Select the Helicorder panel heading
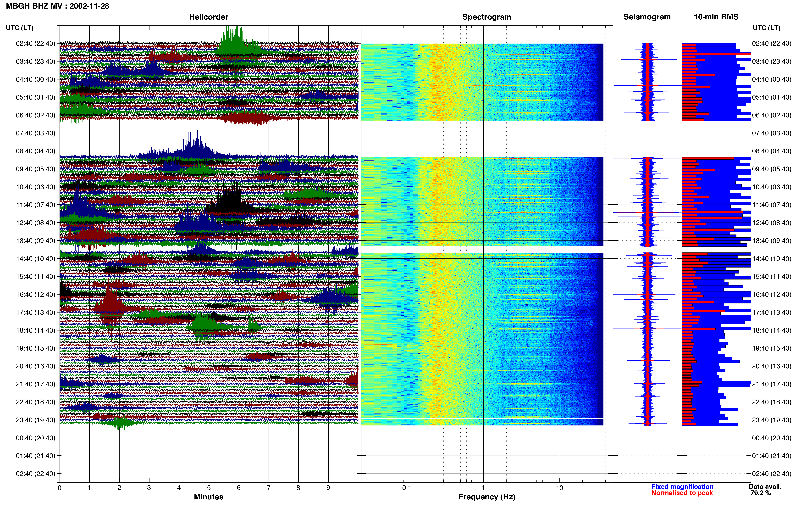The height and width of the screenshot is (508, 812). (x=209, y=17)
